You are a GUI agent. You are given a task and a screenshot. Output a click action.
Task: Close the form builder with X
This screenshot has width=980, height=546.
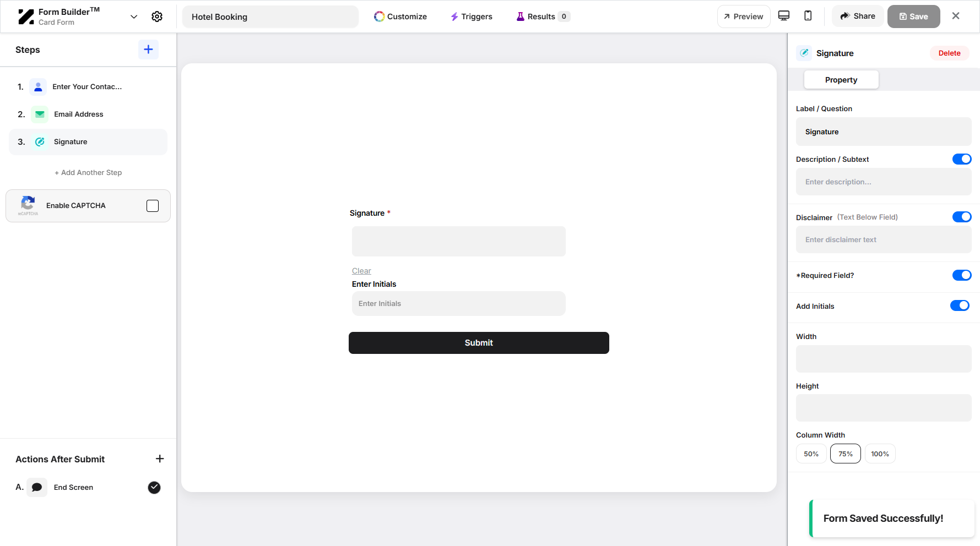pos(956,16)
